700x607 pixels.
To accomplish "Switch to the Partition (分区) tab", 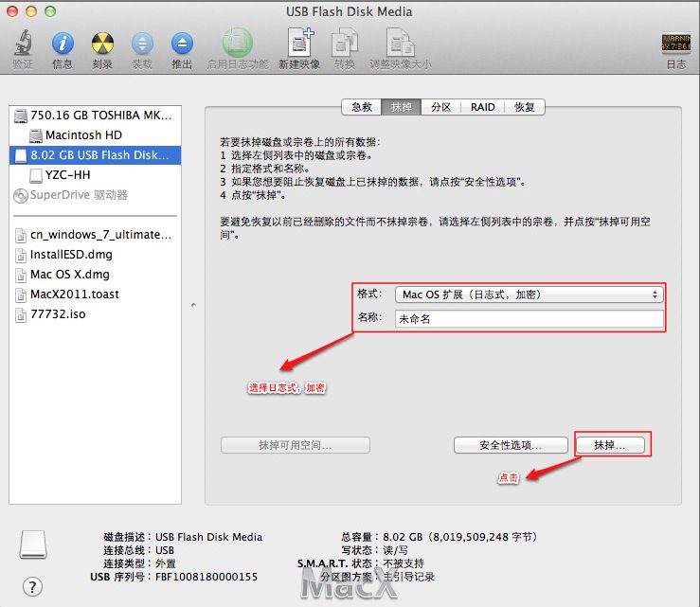I will click(x=441, y=107).
